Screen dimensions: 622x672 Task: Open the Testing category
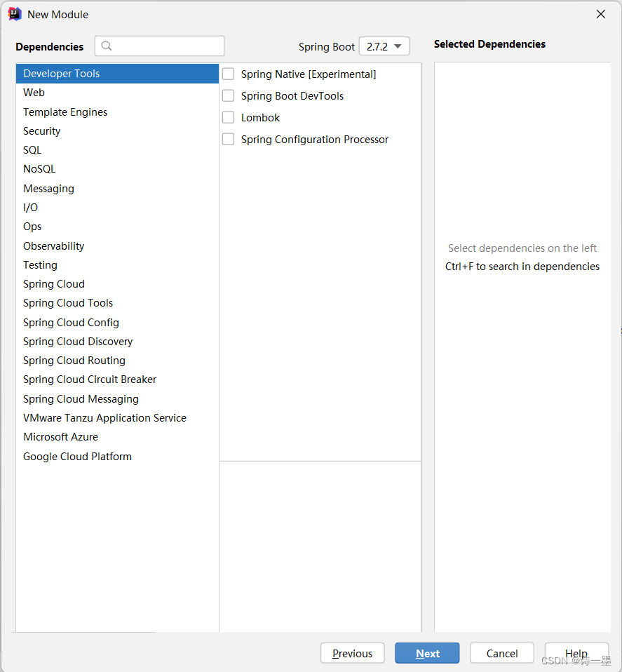pyautogui.click(x=117, y=265)
